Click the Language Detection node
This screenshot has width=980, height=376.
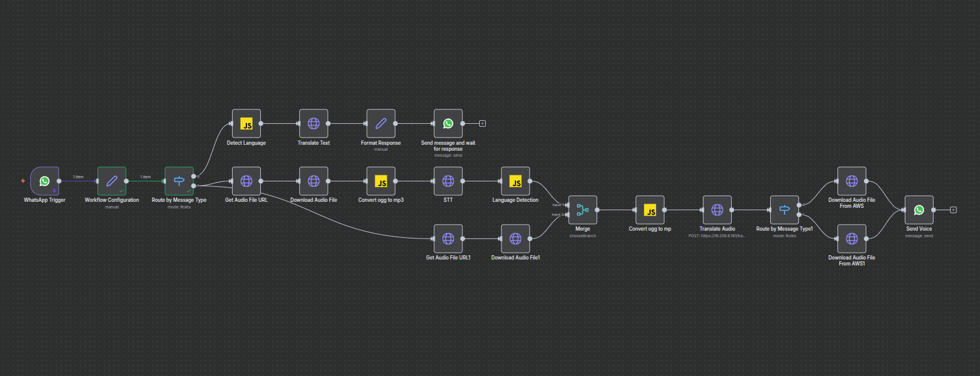pos(516,181)
